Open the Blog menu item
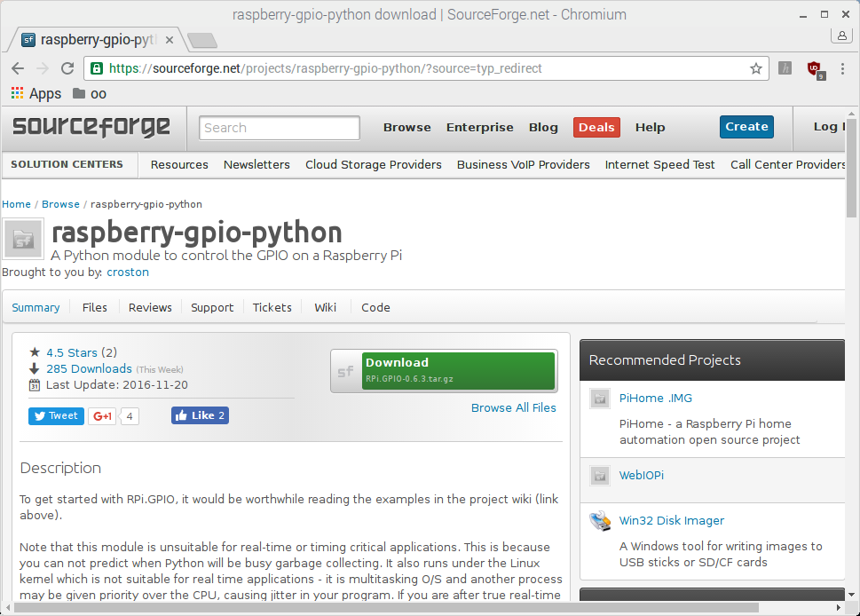The width and height of the screenshot is (860, 616). 543,127
